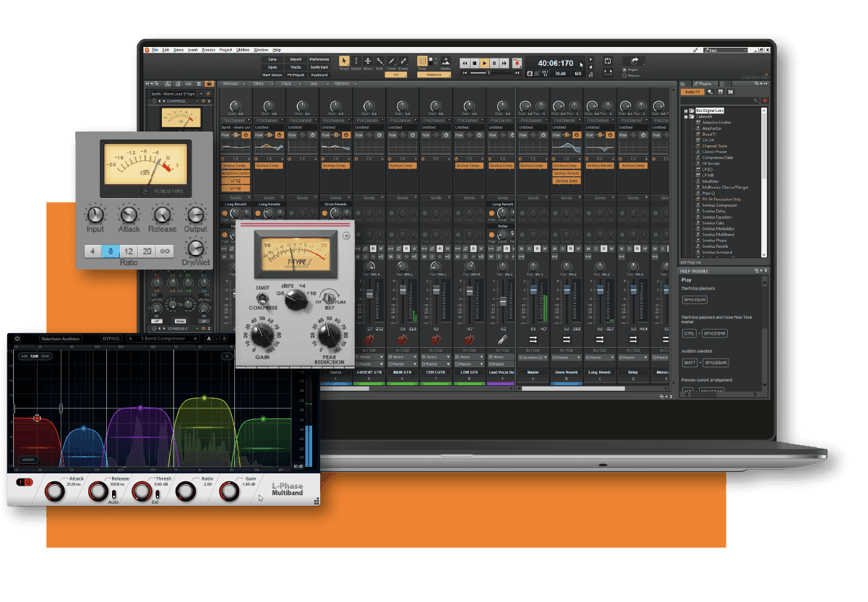Select the Select tool in the toolbar
Screen dimensions: 868x602
coord(356,61)
